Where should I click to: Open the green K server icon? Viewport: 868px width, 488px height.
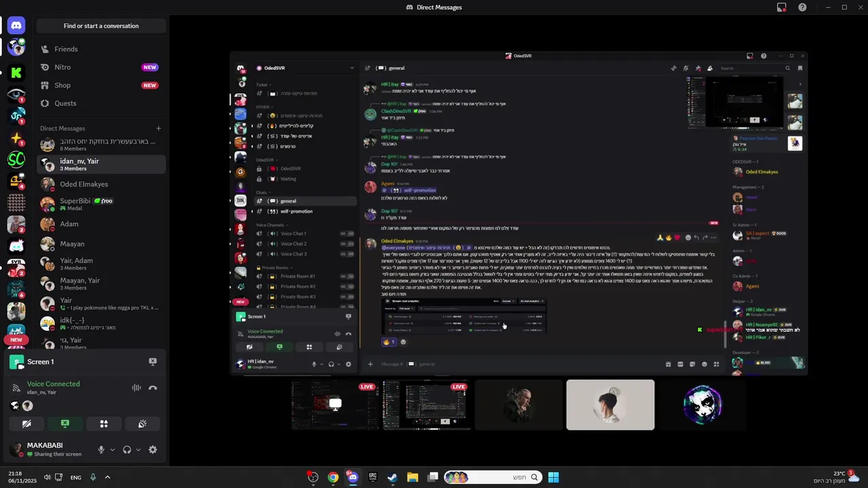pos(16,73)
